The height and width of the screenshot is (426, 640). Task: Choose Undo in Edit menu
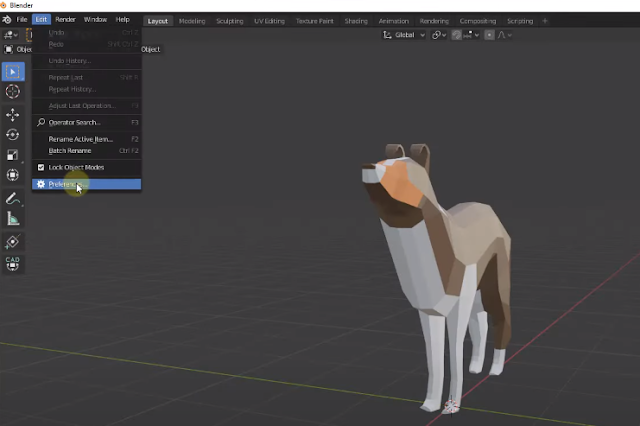[x=87, y=33]
